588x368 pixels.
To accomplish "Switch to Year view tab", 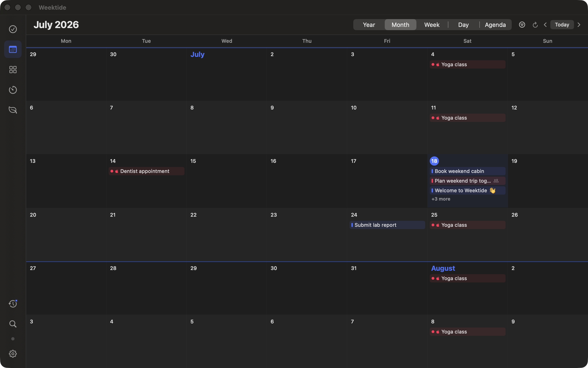I will pyautogui.click(x=369, y=25).
